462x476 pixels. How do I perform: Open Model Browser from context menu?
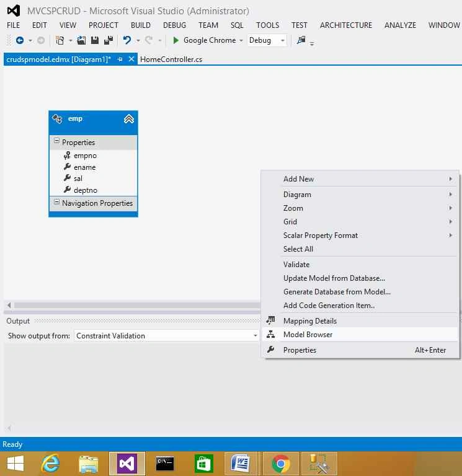360,335
